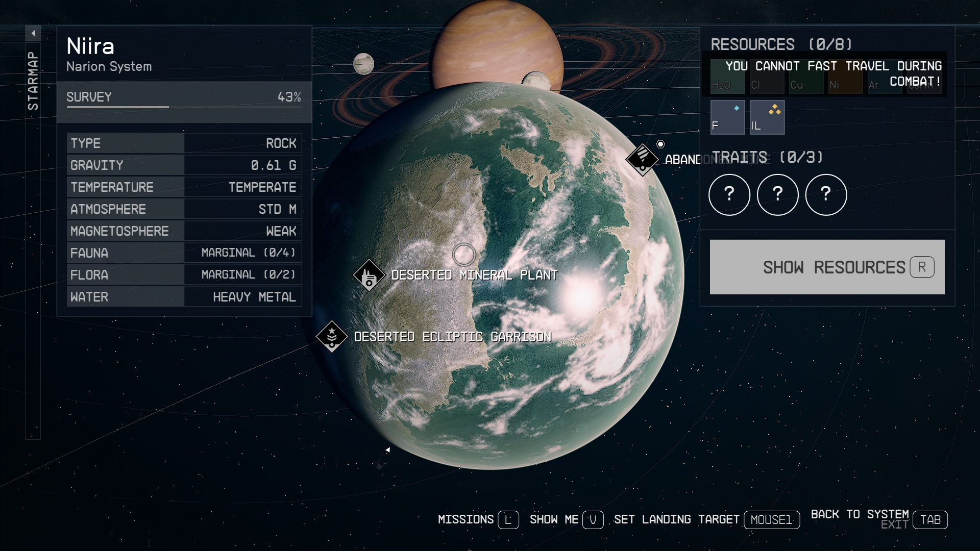Click the Atmosphere STD M row
Image resolution: width=980 pixels, height=551 pixels.
pyautogui.click(x=184, y=209)
